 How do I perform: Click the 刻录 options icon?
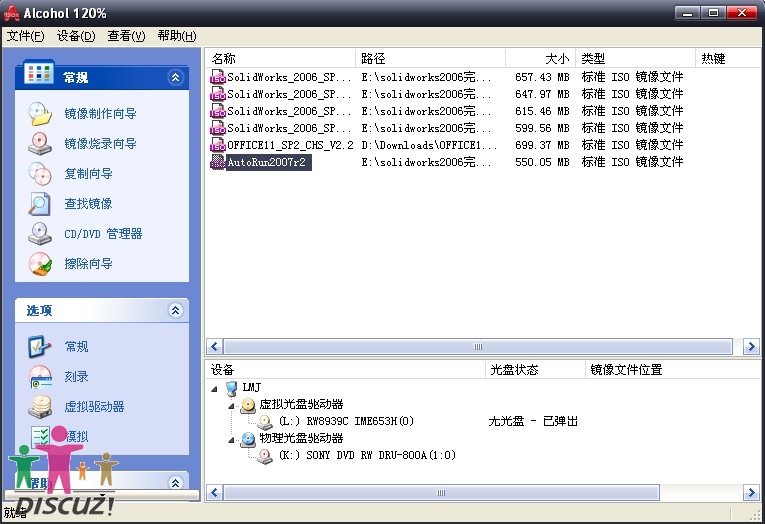point(40,377)
